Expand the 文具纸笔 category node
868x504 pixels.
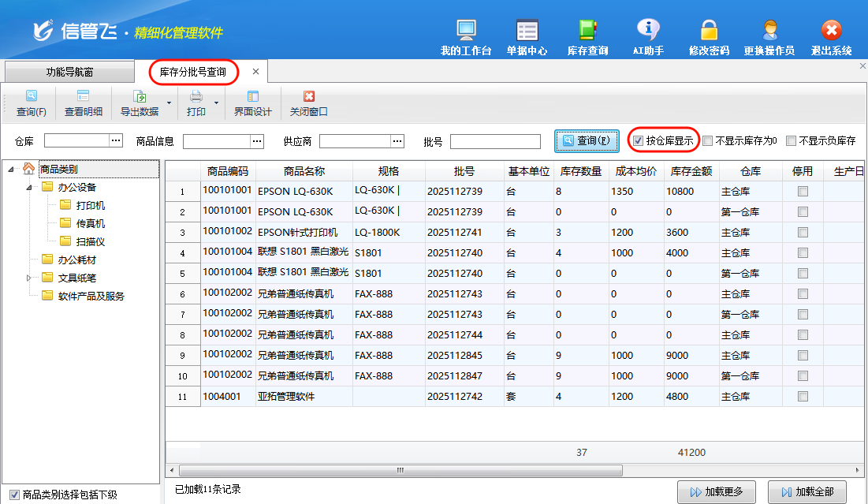[29, 278]
